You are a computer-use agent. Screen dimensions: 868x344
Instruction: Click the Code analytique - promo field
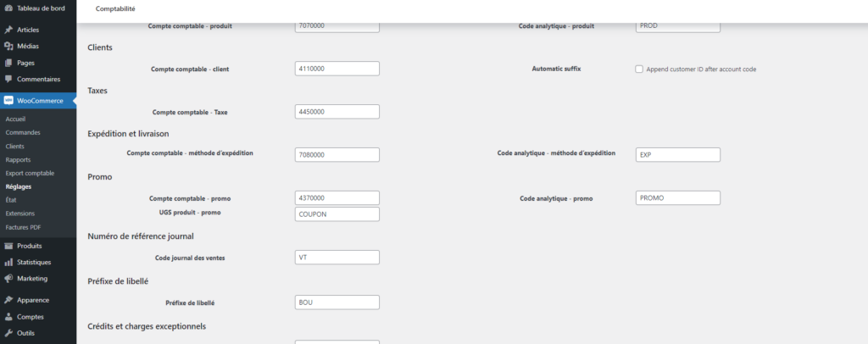point(677,197)
